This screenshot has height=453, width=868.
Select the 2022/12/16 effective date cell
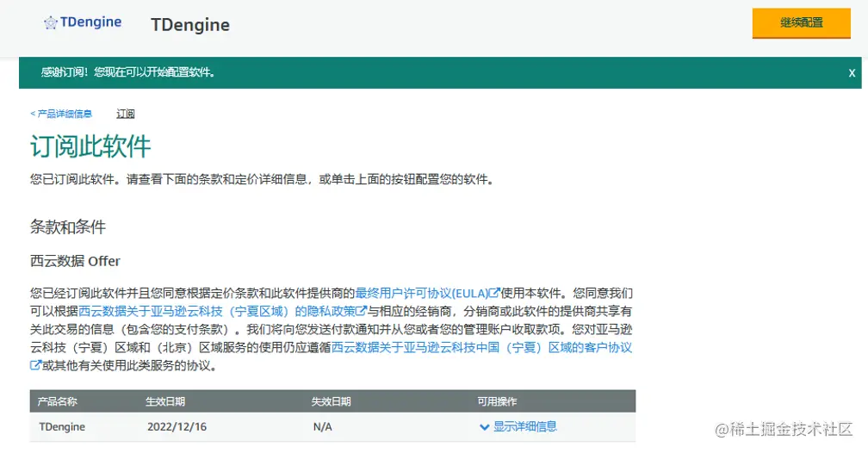(177, 427)
